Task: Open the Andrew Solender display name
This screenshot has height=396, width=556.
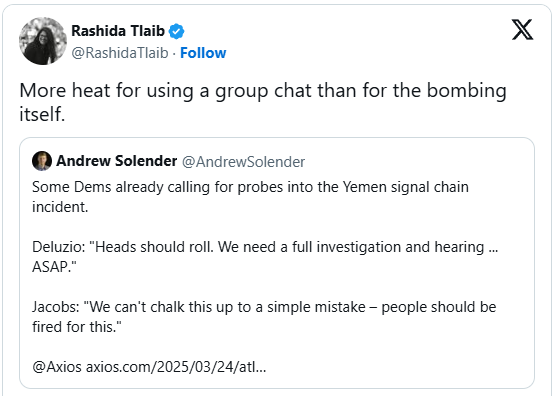Action: (x=117, y=161)
